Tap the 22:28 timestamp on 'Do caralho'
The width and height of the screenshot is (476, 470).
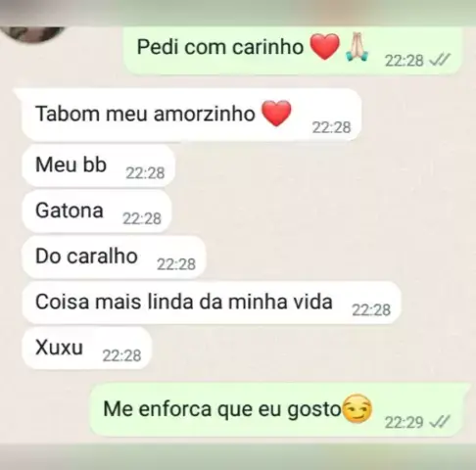(x=176, y=264)
